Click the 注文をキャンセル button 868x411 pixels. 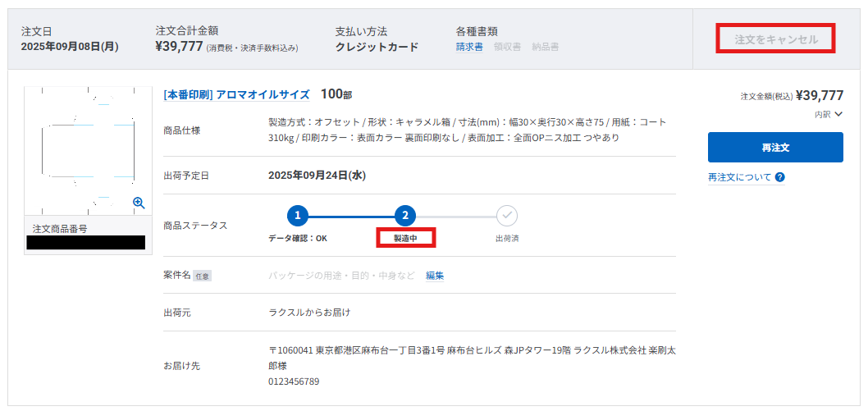pyautogui.click(x=775, y=39)
